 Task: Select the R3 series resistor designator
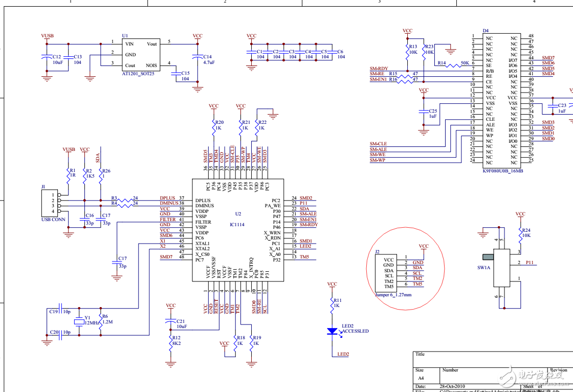click(114, 198)
